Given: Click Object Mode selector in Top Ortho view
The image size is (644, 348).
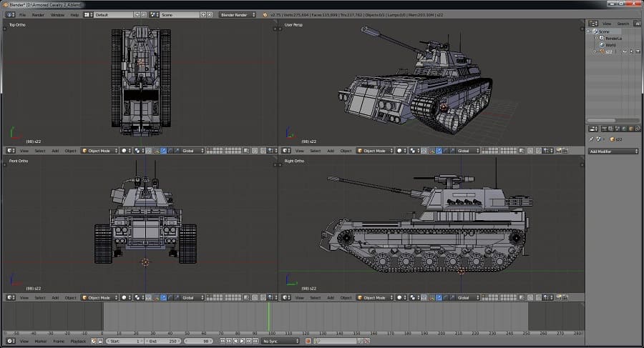Looking at the screenshot, I should pyautogui.click(x=98, y=151).
